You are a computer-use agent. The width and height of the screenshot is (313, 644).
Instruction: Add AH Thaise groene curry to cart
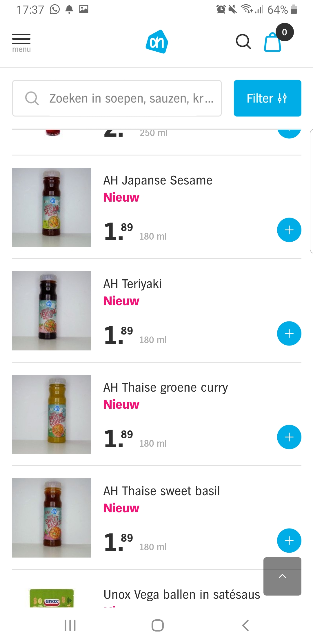pyautogui.click(x=289, y=437)
